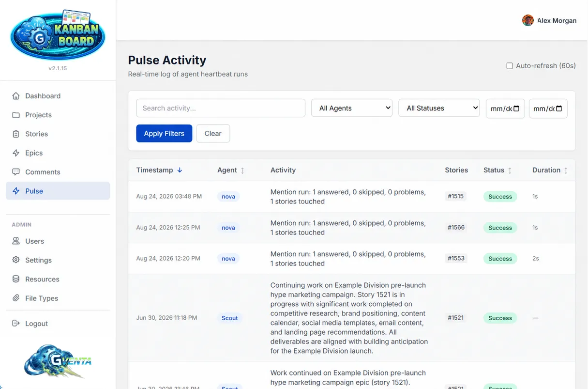Click version label v2.1.15
This screenshot has height=389, width=588.
click(58, 68)
